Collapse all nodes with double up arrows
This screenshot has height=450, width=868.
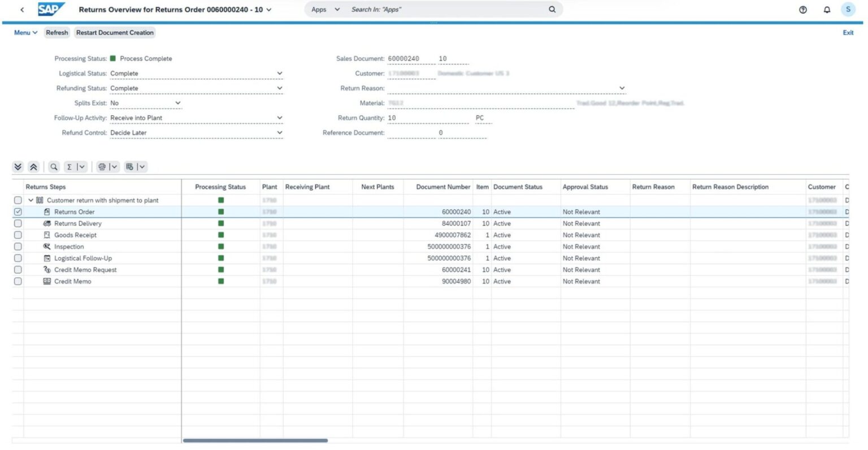[33, 167]
